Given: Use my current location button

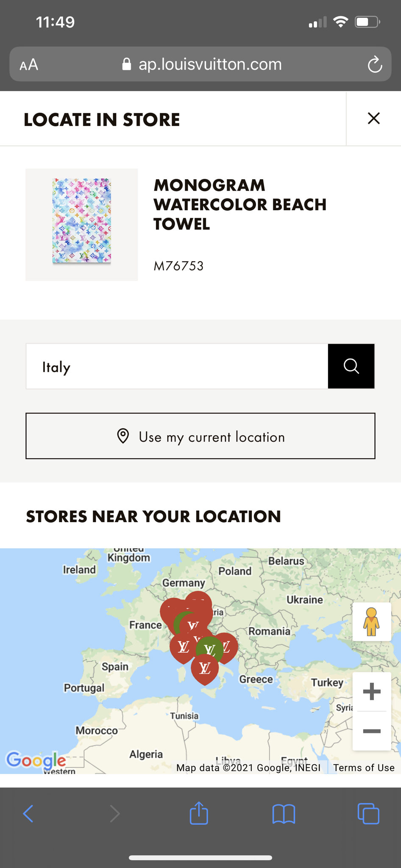Looking at the screenshot, I should (x=200, y=436).
